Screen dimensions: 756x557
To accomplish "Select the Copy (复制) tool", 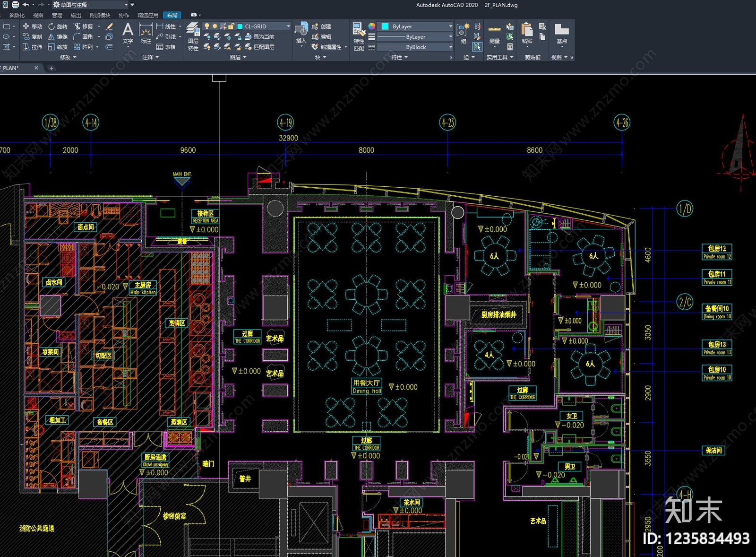I will pyautogui.click(x=32, y=37).
